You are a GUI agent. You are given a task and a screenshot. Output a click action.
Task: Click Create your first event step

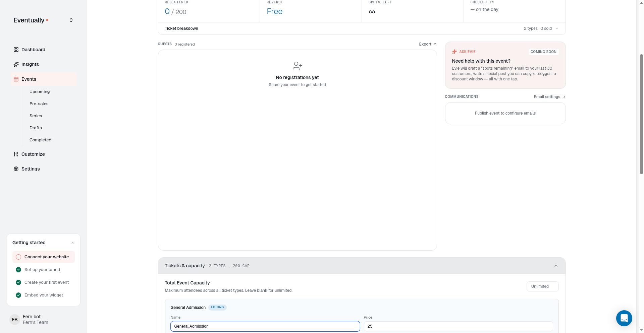[x=44, y=282]
